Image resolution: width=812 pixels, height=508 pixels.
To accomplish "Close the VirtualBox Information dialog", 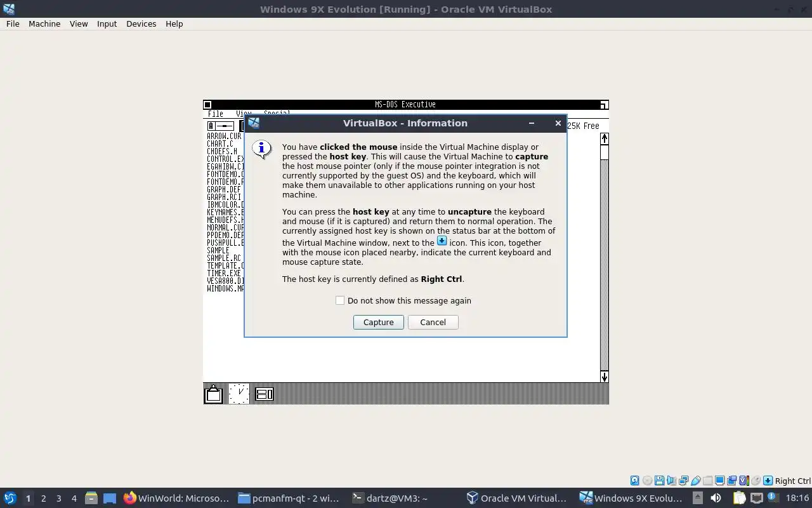I will 558,123.
